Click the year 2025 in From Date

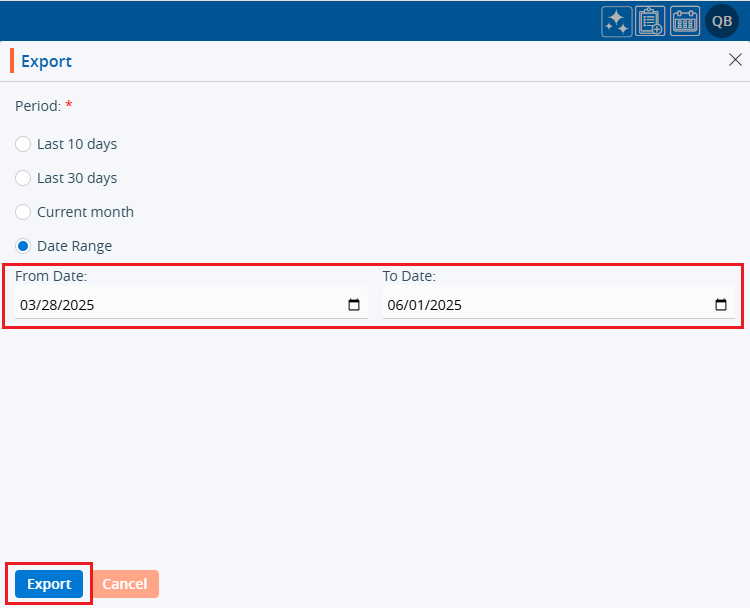tap(77, 306)
